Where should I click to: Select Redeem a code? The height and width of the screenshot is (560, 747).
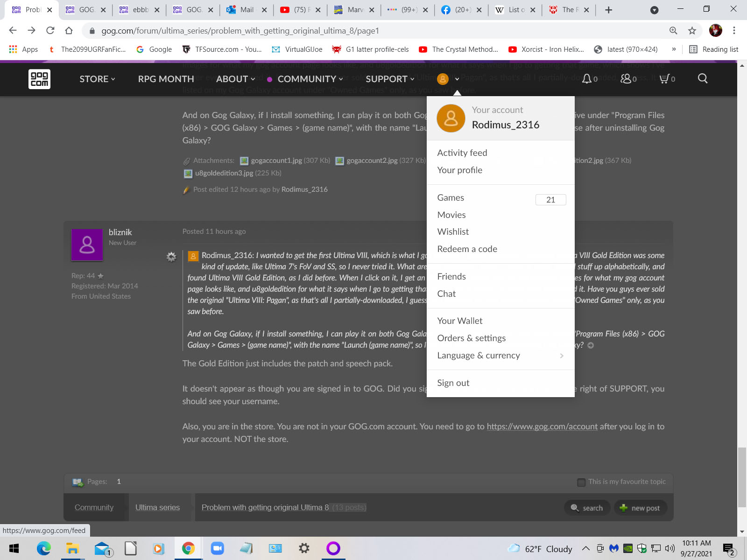(467, 249)
